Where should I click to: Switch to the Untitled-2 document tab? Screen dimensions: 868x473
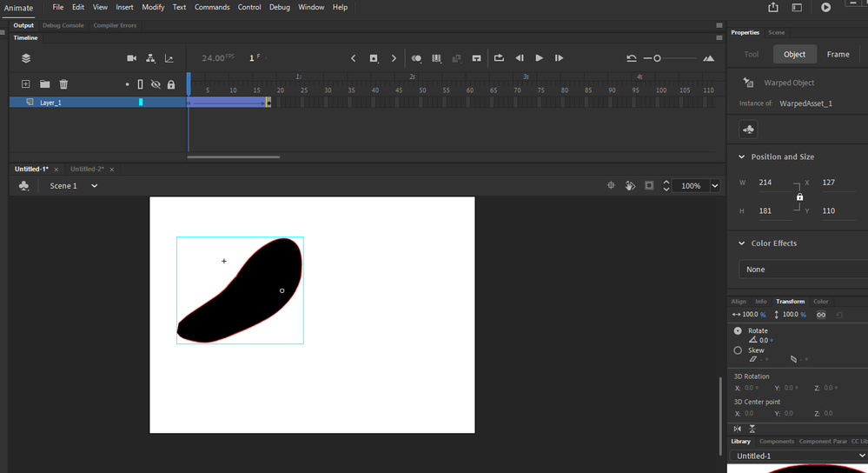87,169
